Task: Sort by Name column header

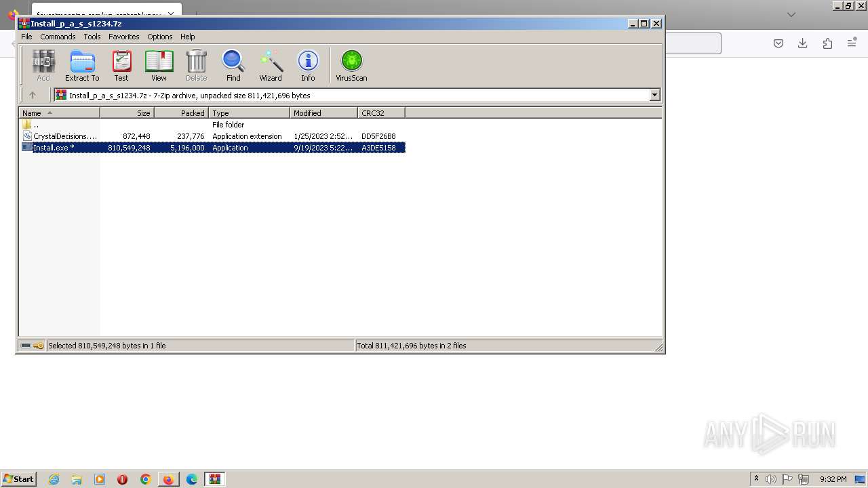Action: [59, 113]
